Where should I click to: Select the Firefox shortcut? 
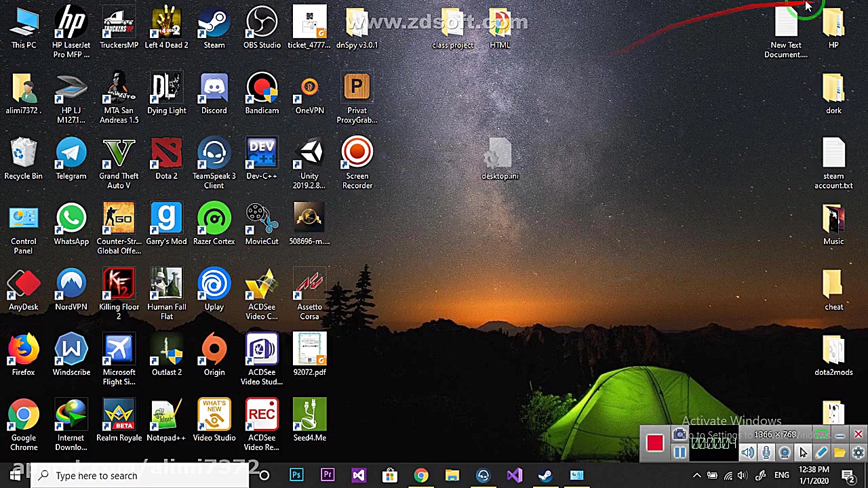[24, 355]
